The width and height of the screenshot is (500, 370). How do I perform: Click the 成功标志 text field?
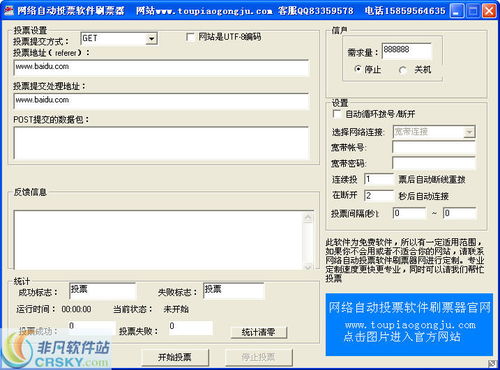103,291
